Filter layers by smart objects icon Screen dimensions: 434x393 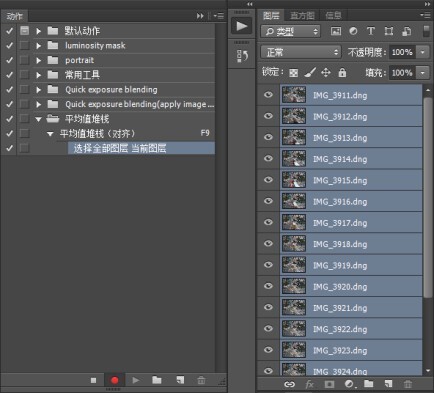(x=406, y=31)
